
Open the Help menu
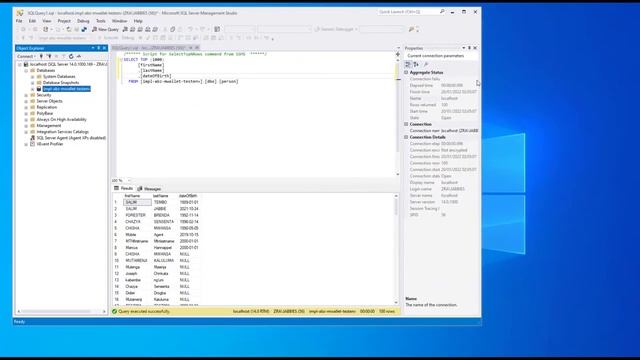point(138,21)
